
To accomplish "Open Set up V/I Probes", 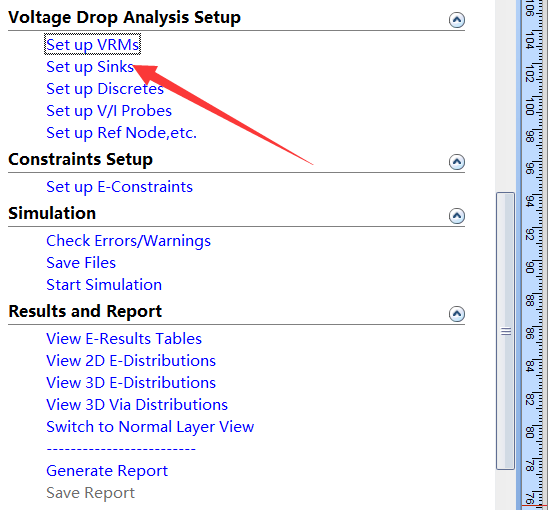I will click(x=109, y=111).
